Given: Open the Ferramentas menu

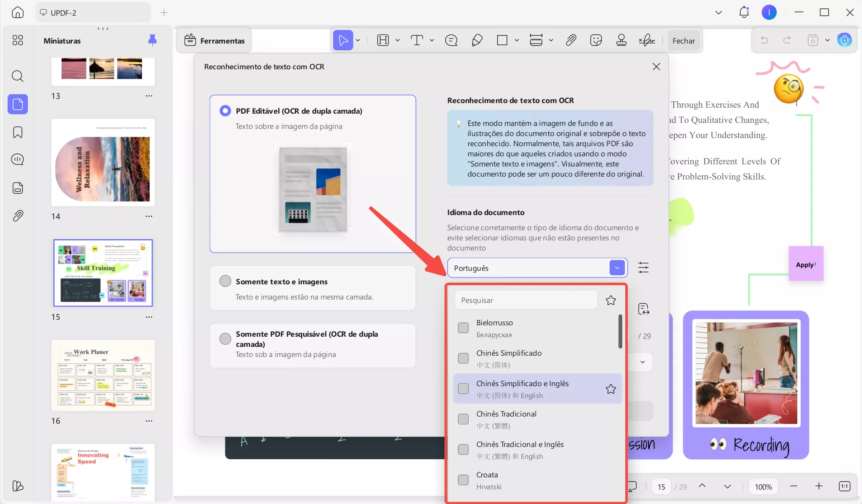Looking at the screenshot, I should click(x=214, y=41).
